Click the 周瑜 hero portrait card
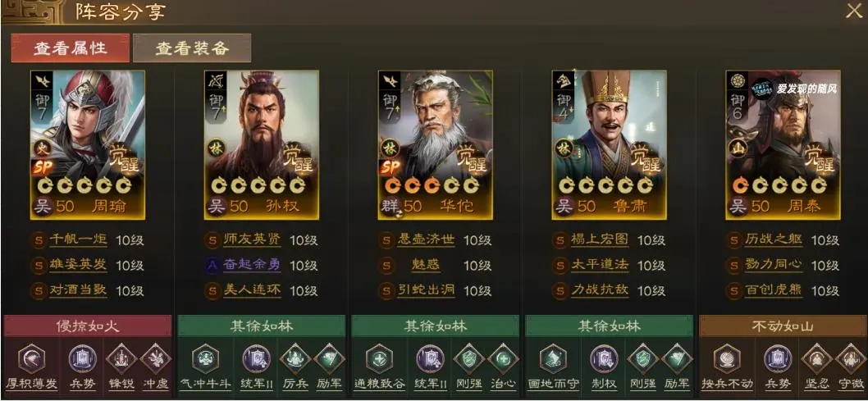This screenshot has height=401, width=868. [88, 145]
